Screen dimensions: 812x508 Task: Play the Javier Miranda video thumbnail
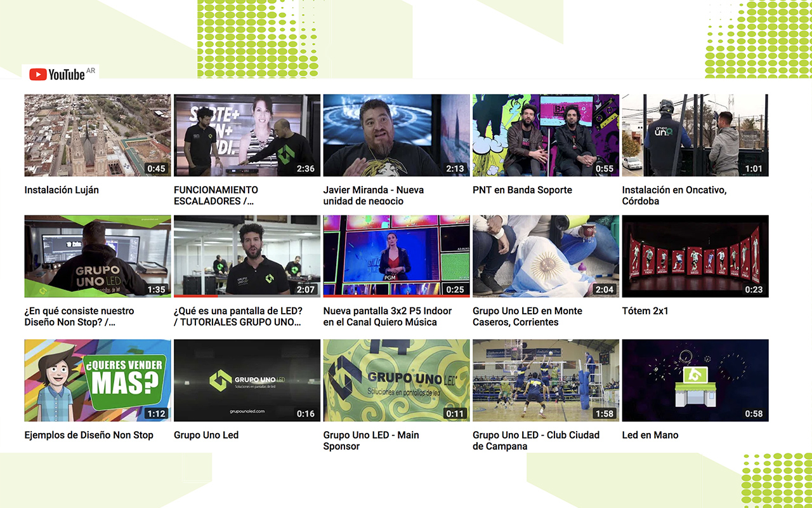[x=396, y=135]
